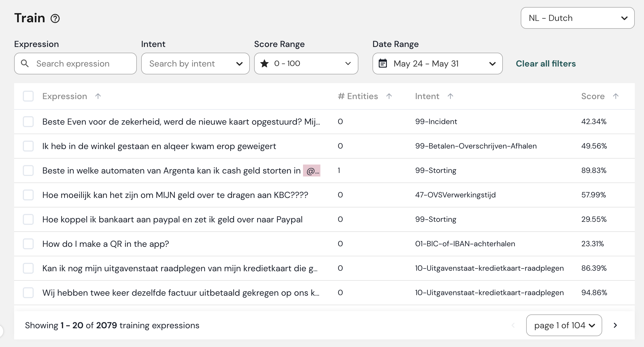Expand the May 24 - May 31 date range

coord(437,64)
